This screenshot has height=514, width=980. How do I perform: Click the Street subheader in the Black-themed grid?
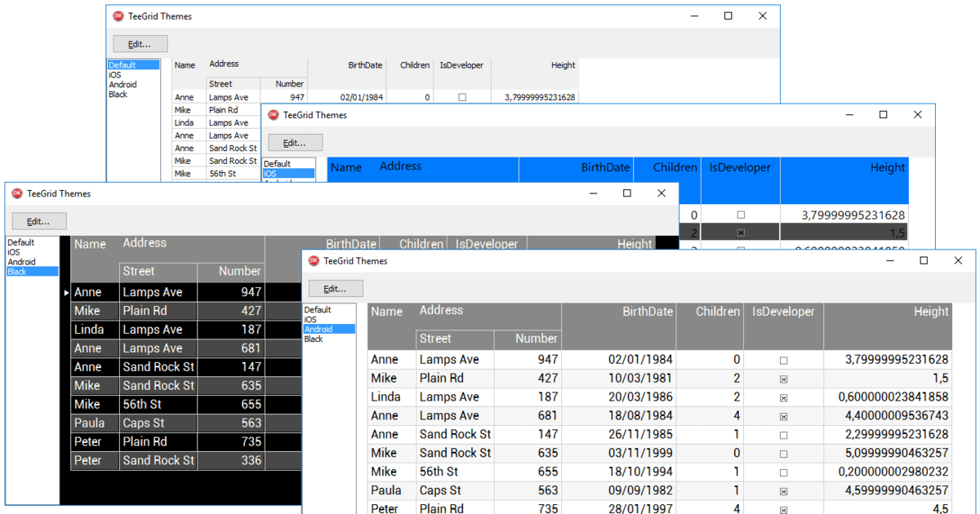tap(138, 271)
